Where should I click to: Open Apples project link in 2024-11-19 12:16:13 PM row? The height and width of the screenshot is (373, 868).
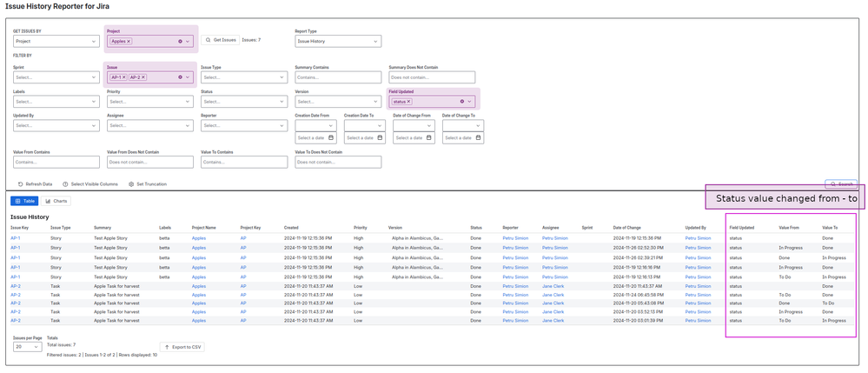pyautogui.click(x=199, y=276)
